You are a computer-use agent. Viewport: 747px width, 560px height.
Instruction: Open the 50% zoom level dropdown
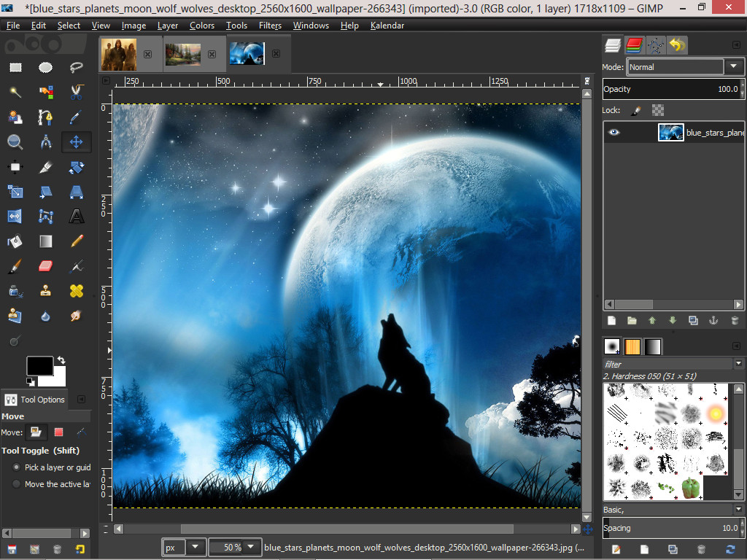coord(251,547)
